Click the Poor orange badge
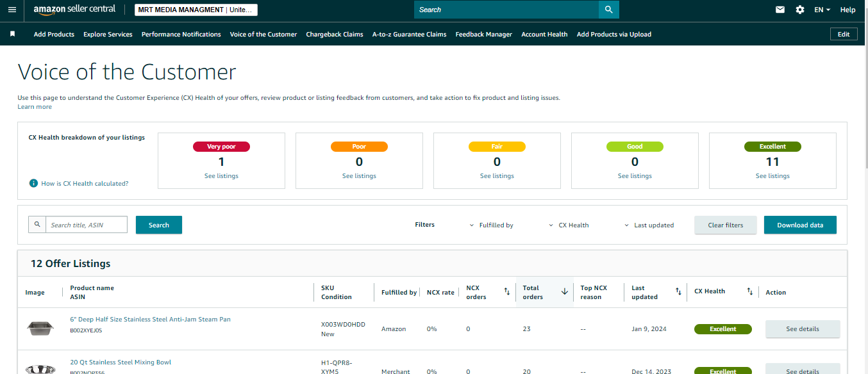868x374 pixels. coord(359,147)
